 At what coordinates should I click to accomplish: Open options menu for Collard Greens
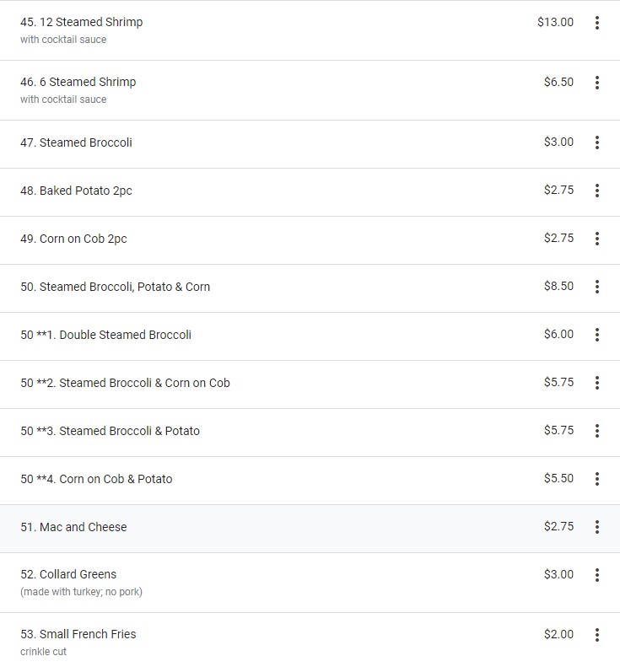tap(597, 575)
